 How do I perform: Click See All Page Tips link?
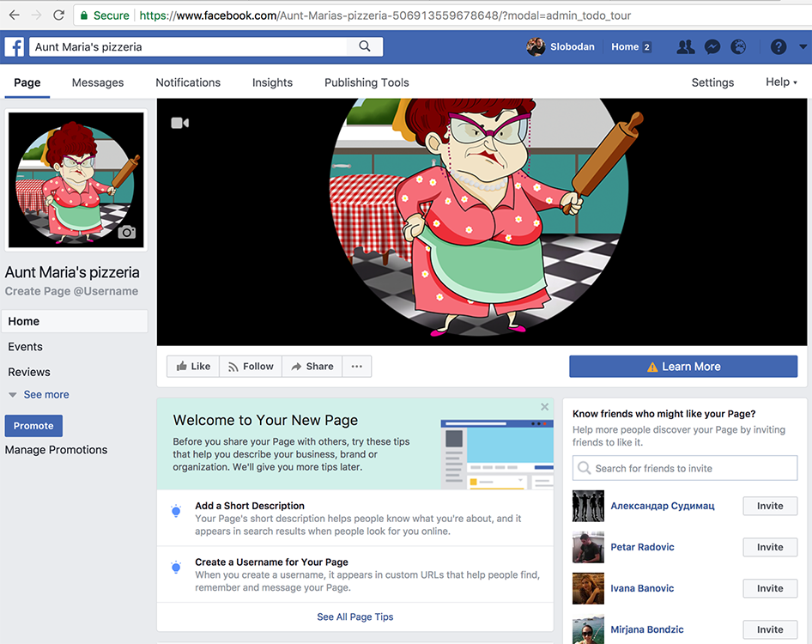pos(354,617)
